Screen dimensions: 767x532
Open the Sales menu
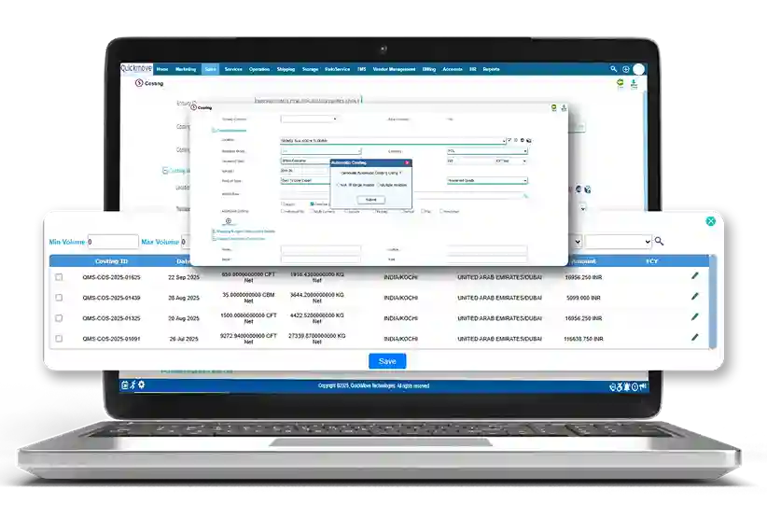click(x=210, y=69)
